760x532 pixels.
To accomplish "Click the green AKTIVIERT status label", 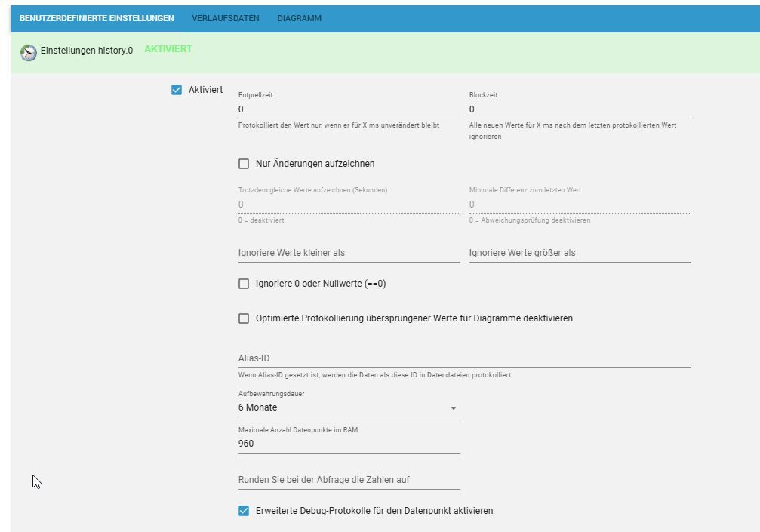I will pos(168,49).
